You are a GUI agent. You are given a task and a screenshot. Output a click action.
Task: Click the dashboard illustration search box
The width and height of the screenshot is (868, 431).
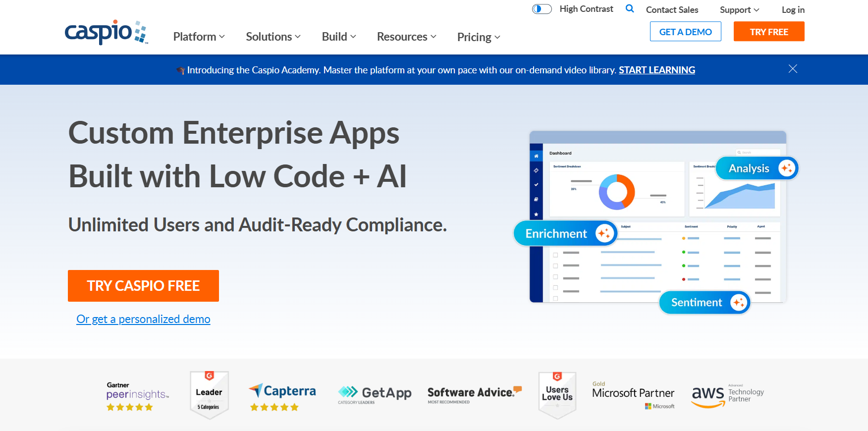click(x=758, y=153)
